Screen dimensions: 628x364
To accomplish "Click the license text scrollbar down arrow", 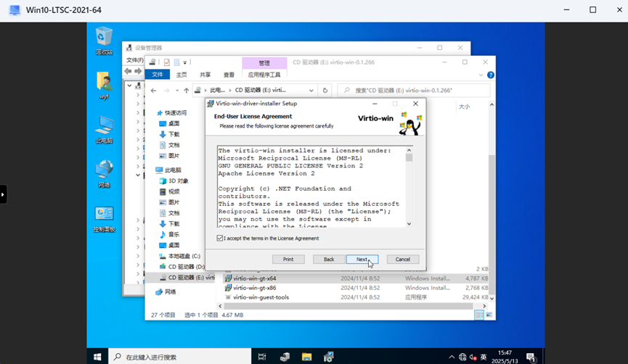I will pos(409,223).
